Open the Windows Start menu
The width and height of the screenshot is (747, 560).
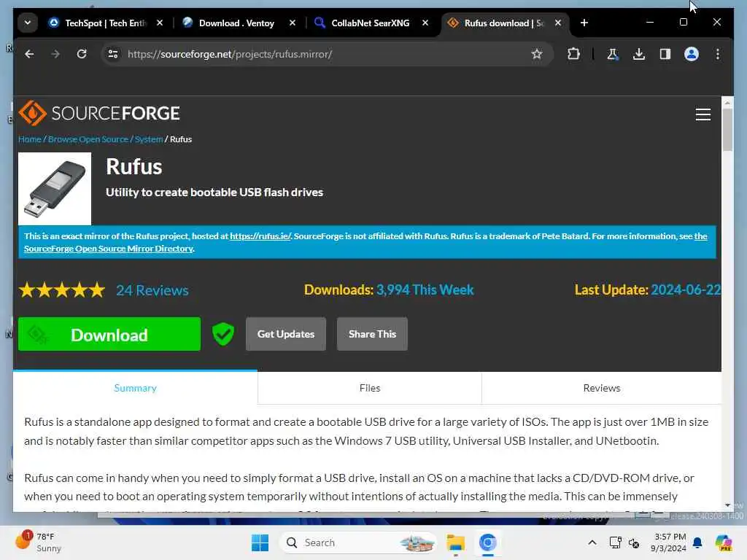pyautogui.click(x=260, y=542)
